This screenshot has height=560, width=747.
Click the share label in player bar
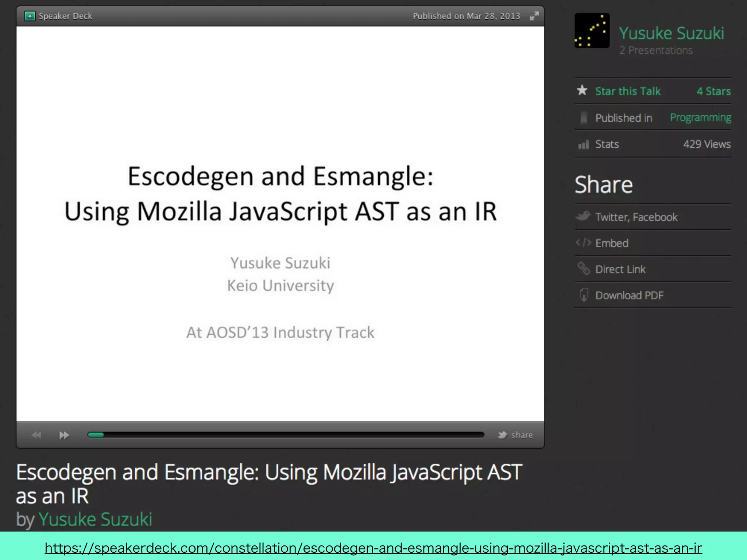(522, 435)
